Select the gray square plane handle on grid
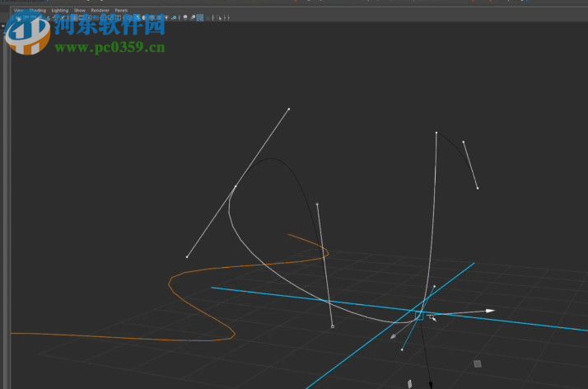Screen dimensions: 588x389 478,363
